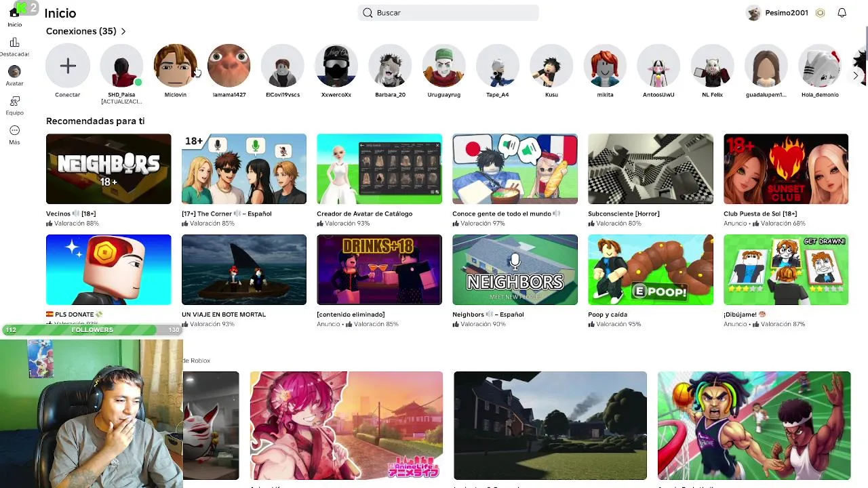The image size is (868, 488).
Task: Open Vecinos [18+] Neighbors game thumbnail
Action: coord(108,169)
